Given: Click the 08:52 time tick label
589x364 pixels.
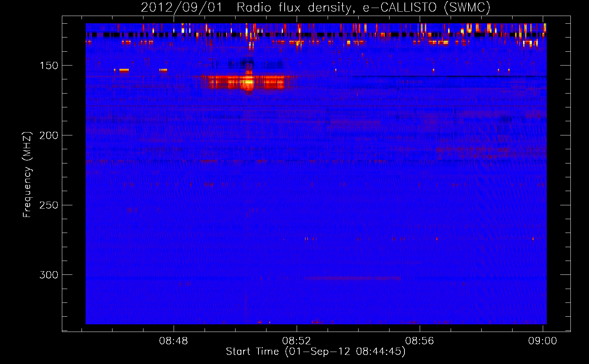Looking at the screenshot, I should [297, 341].
